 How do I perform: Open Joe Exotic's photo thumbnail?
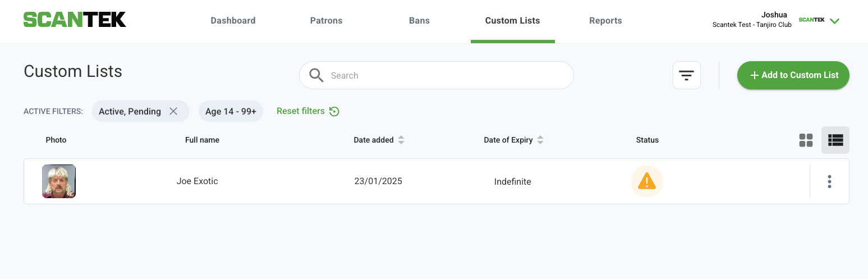[x=59, y=181]
